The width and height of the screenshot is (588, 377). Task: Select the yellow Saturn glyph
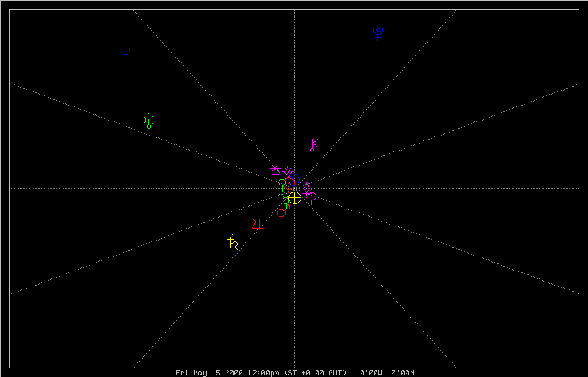[x=233, y=242]
